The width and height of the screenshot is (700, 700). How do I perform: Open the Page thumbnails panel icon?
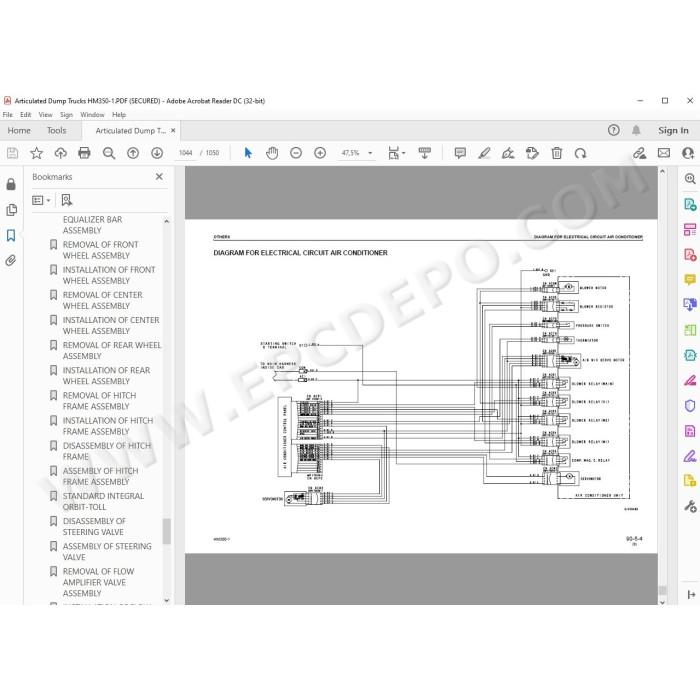tap(11, 210)
